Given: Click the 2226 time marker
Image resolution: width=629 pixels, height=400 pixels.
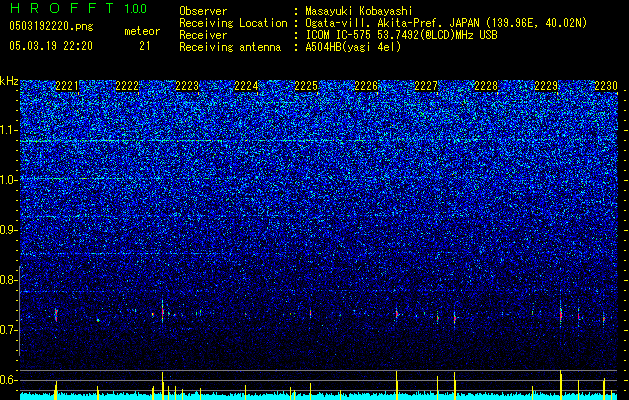Looking at the screenshot, I should pyautogui.click(x=366, y=86).
